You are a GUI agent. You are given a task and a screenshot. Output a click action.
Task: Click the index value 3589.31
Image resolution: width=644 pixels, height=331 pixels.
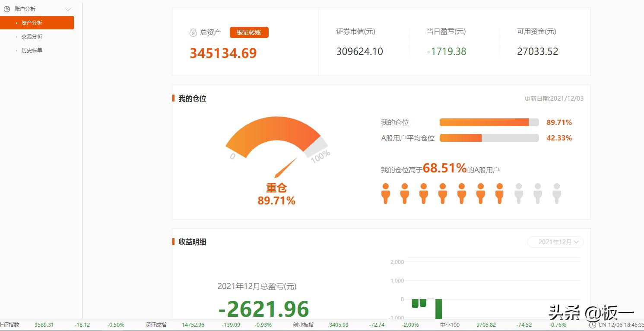44,325
